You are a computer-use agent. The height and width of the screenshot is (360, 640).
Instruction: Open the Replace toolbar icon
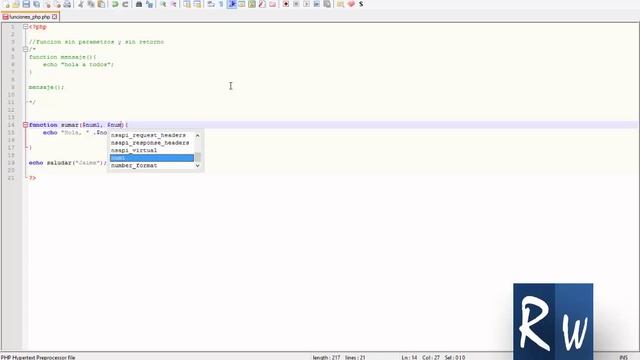click(149, 4)
